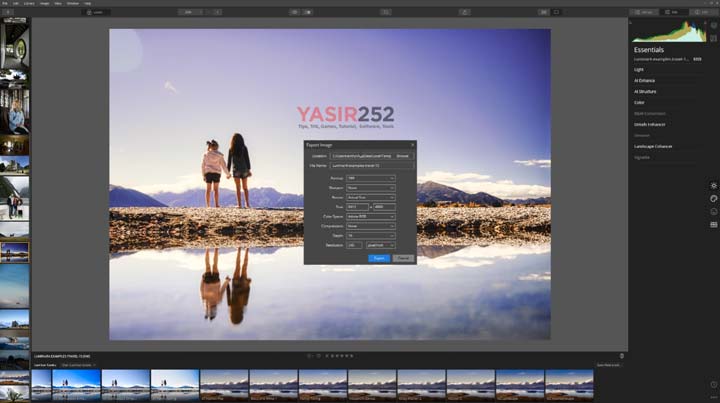Set the five-star rating under the photo
720x403 pixels.
352,356
